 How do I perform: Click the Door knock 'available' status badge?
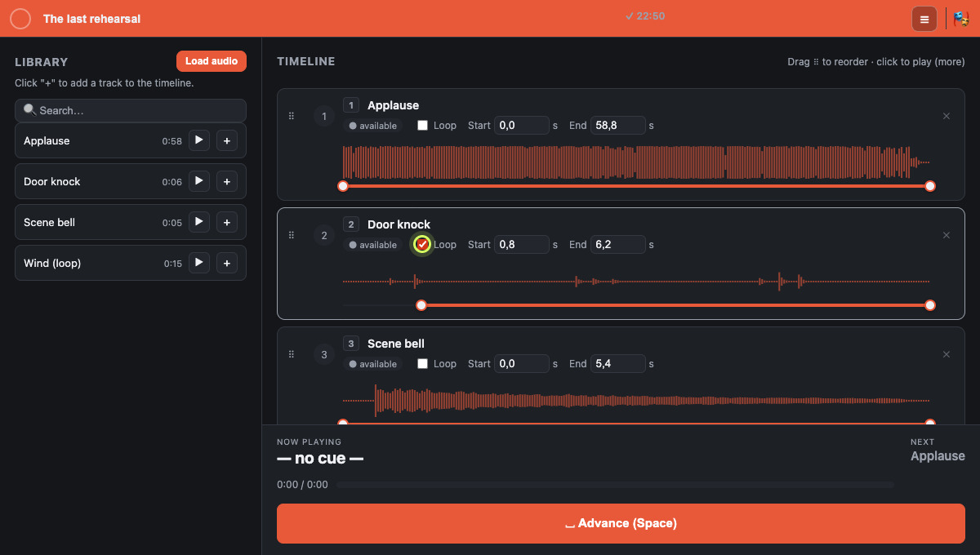point(373,245)
